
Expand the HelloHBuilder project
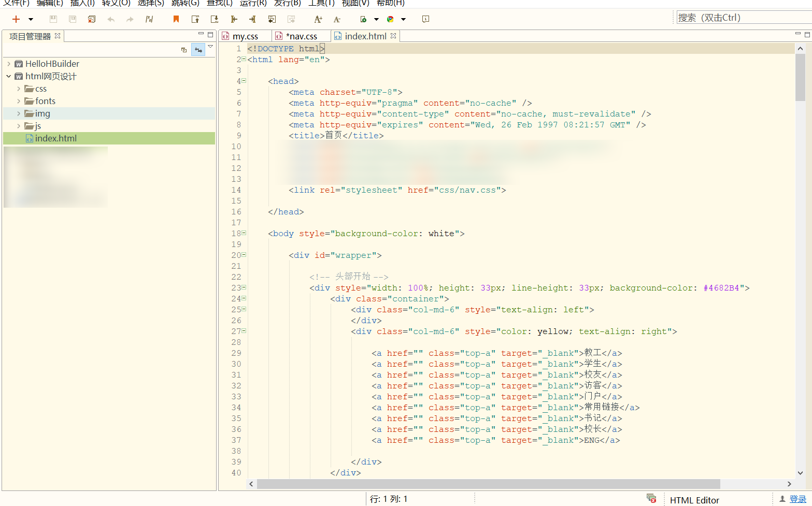(9, 64)
